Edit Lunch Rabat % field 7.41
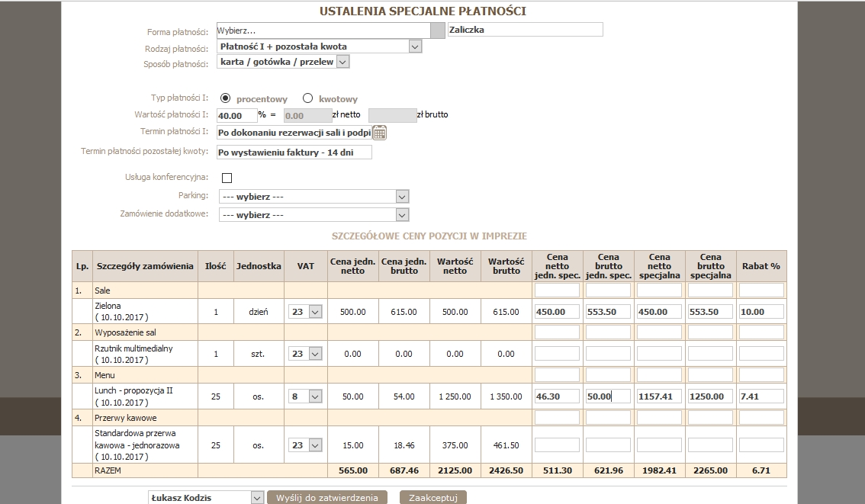865x504 pixels. point(761,396)
